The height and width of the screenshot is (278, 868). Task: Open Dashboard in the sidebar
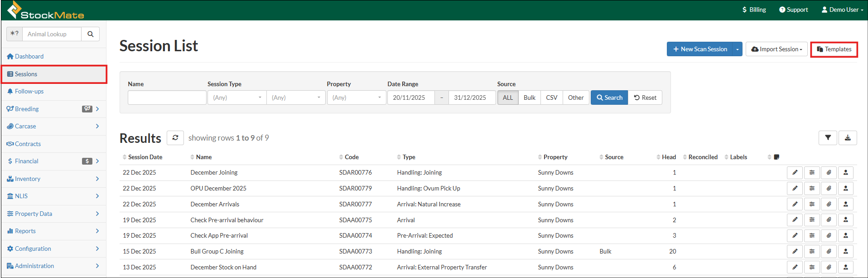tap(29, 56)
